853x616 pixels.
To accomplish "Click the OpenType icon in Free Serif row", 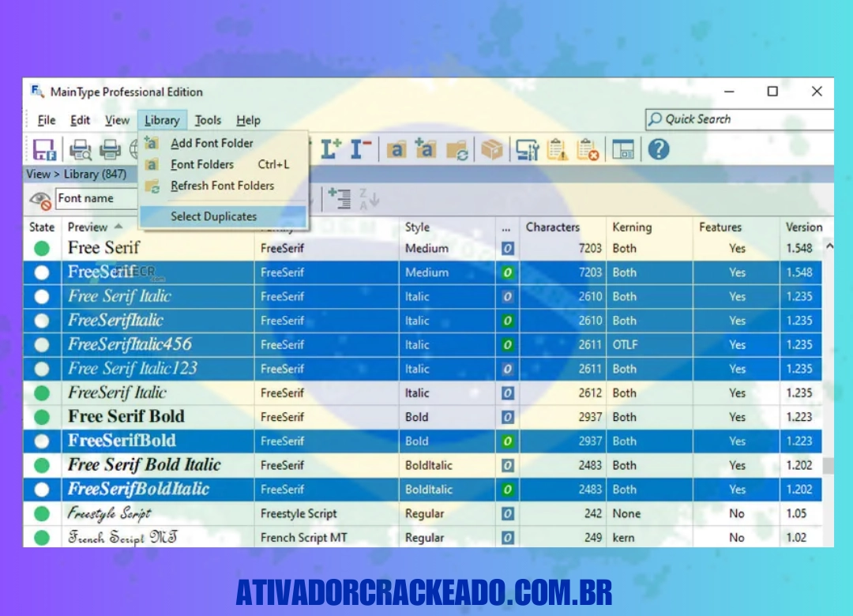I will 508,249.
